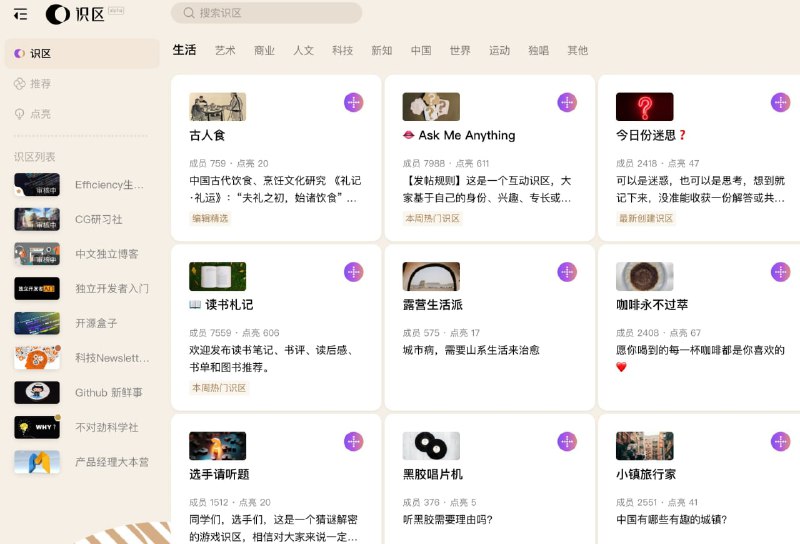
Task: Join 古人食 with its purple plus icon
Action: 354,103
